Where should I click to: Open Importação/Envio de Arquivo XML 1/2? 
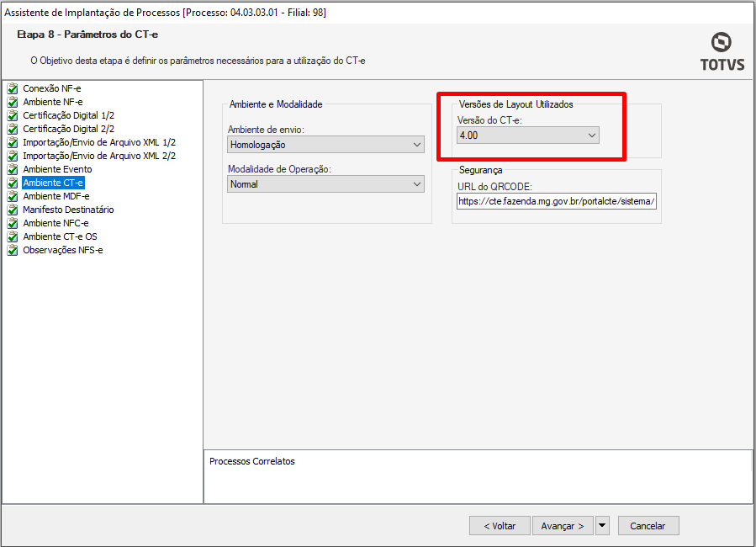click(x=99, y=142)
